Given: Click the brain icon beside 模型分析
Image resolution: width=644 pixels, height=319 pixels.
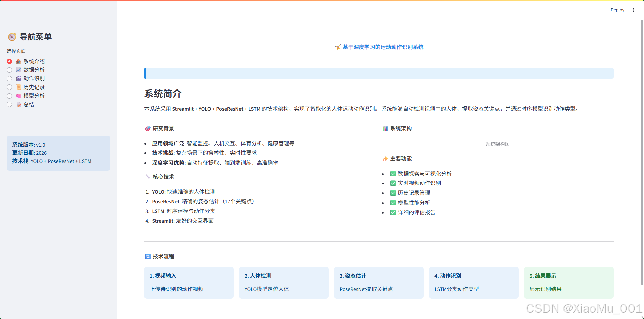Looking at the screenshot, I should pos(19,96).
